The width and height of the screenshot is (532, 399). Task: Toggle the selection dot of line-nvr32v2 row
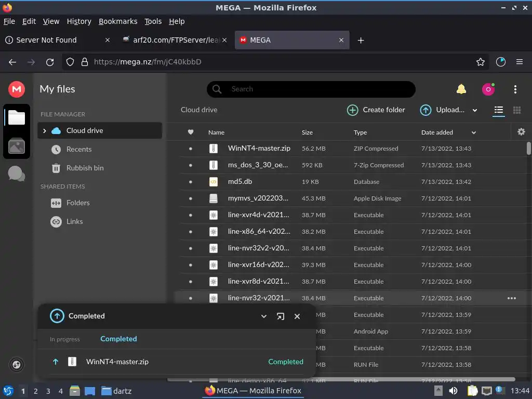[x=190, y=248]
